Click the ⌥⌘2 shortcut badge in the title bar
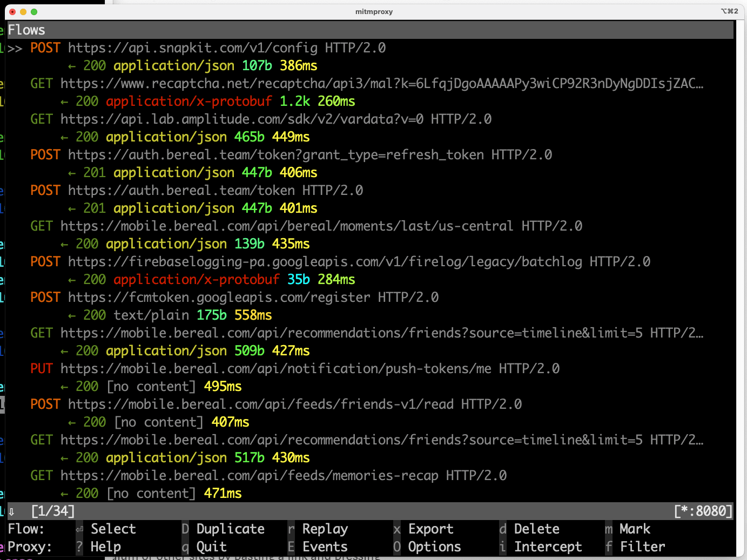 pos(729,11)
